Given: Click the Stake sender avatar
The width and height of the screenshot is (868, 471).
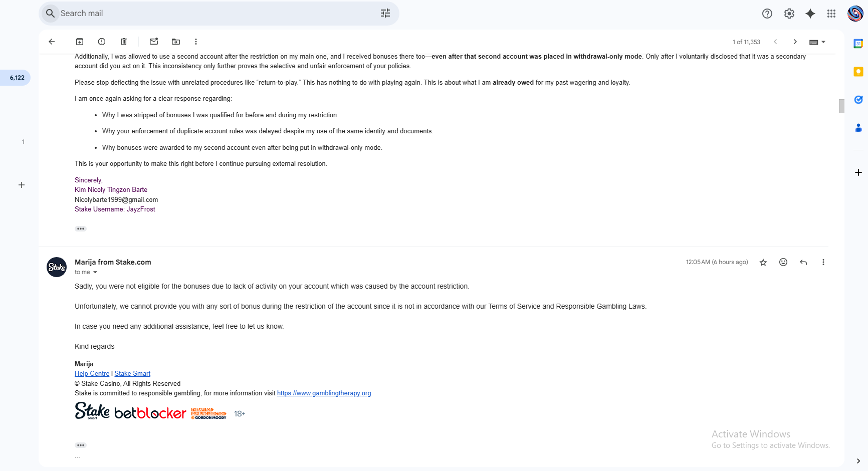Looking at the screenshot, I should pos(57,267).
